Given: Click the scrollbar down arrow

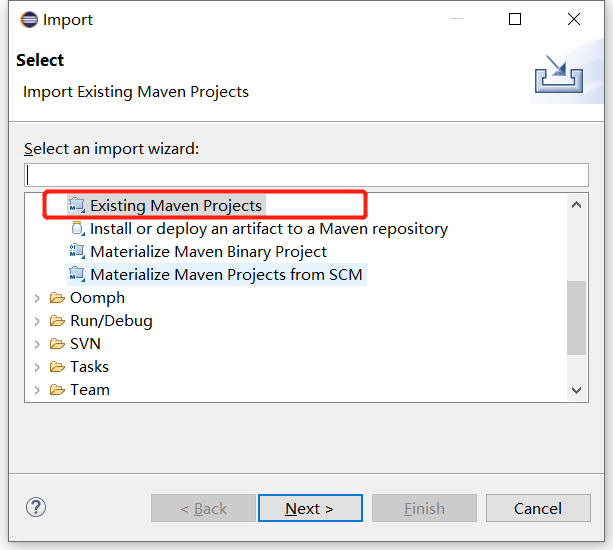Looking at the screenshot, I should (576, 390).
